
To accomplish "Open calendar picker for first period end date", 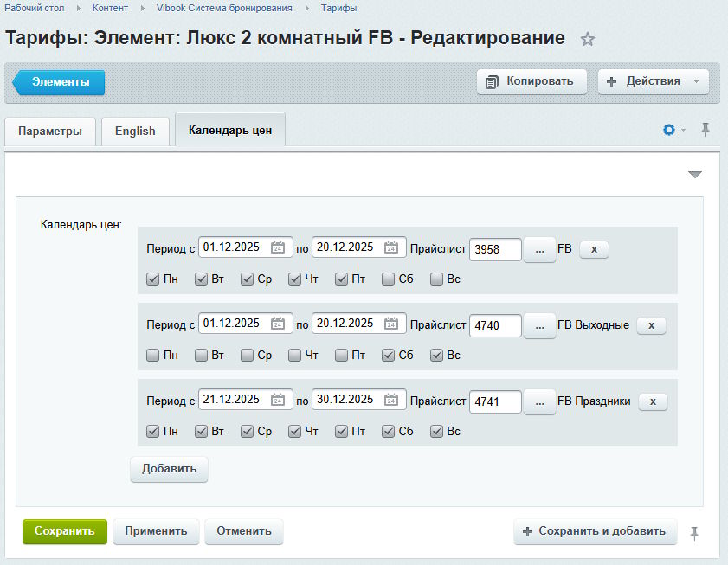I will click(x=391, y=247).
